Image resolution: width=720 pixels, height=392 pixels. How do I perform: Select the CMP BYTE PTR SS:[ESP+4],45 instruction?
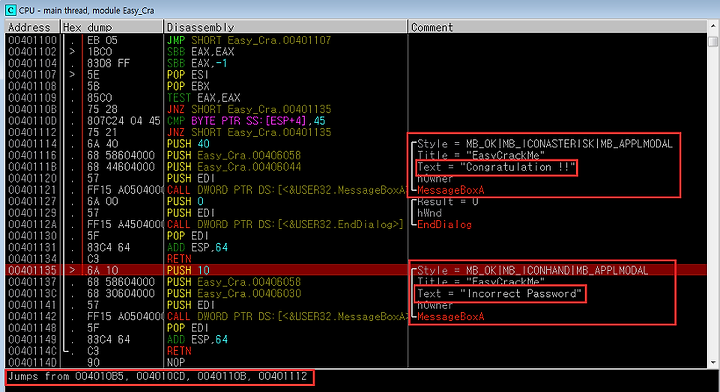[x=246, y=121]
